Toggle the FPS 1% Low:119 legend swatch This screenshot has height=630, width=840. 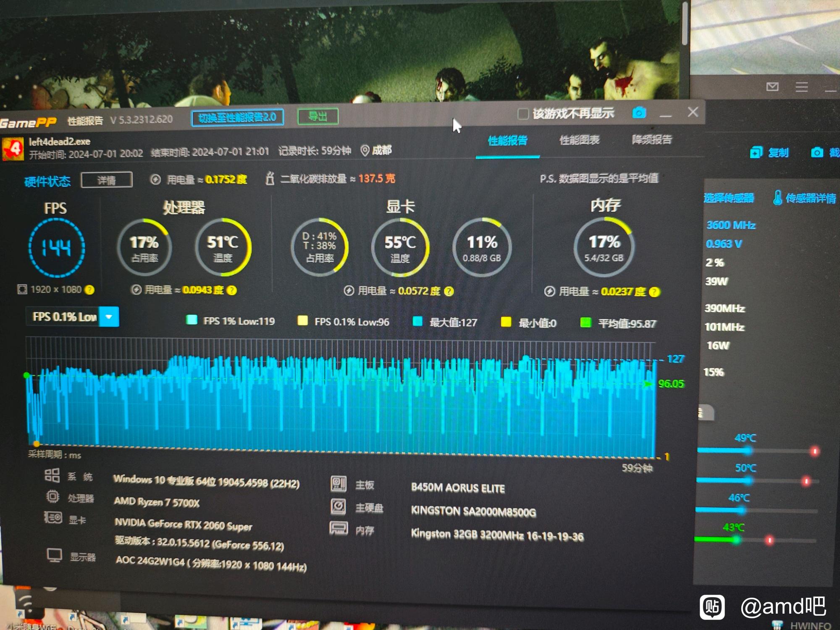click(x=192, y=320)
